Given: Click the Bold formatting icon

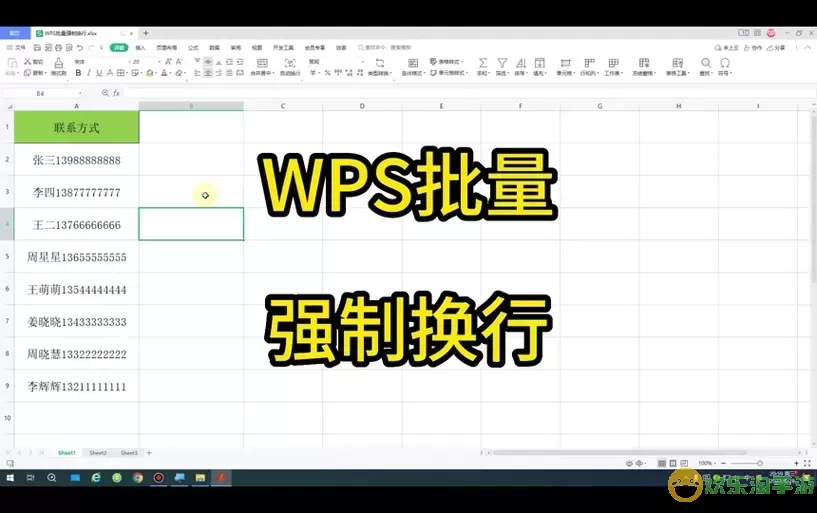Looking at the screenshot, I should pyautogui.click(x=78, y=73).
